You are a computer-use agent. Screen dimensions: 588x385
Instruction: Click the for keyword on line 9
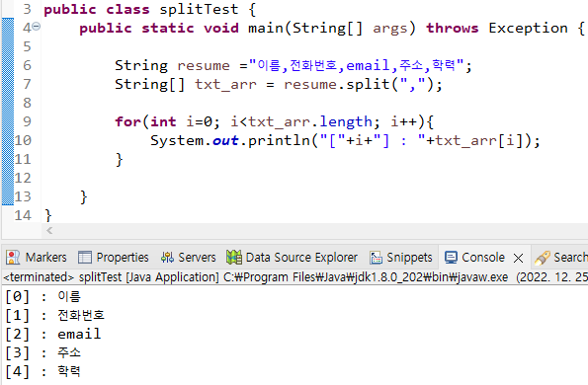(127, 121)
